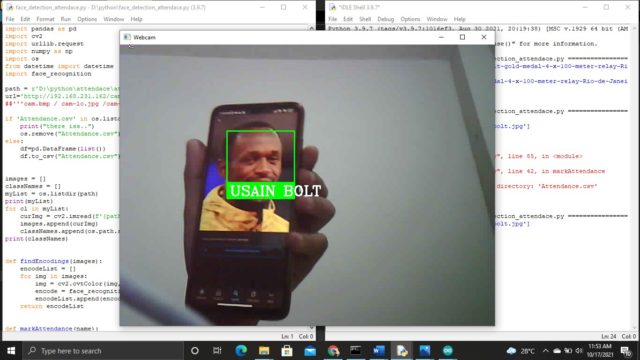This screenshot has height=360, width=640.
Task: Click the IDLE Shell window title icon
Action: tap(333, 7)
